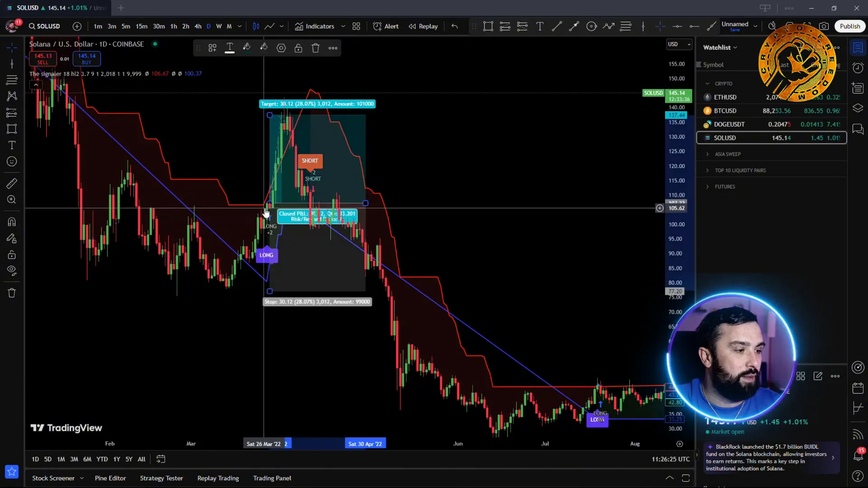This screenshot has width=868, height=488.
Task: Toggle stay in drawing mode
Action: point(12,238)
